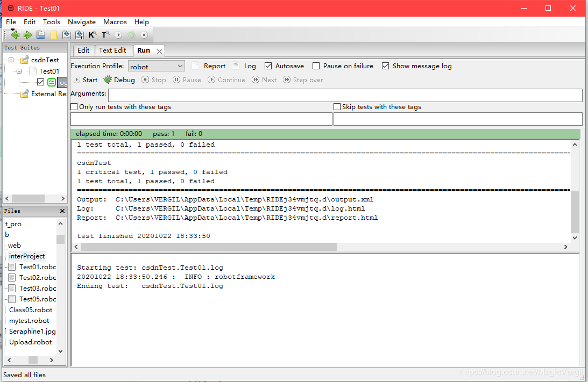The width and height of the screenshot is (588, 382).
Task: Uncheck the log test case checkbox
Action: coord(41,82)
